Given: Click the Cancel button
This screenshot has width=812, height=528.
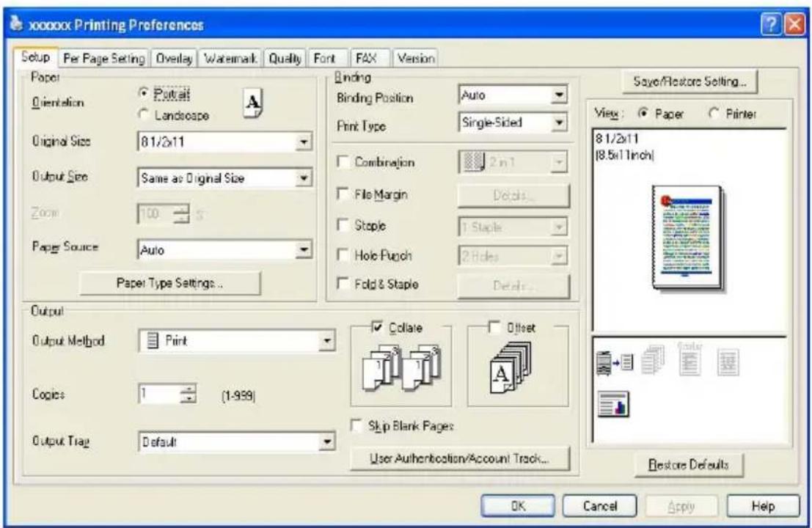Looking at the screenshot, I should [x=600, y=506].
